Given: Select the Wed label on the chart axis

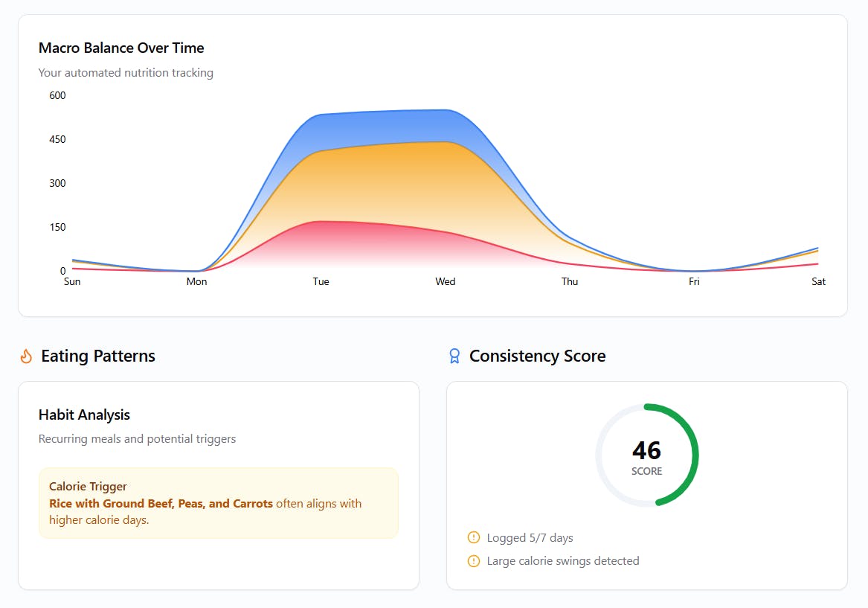Looking at the screenshot, I should 445,281.
